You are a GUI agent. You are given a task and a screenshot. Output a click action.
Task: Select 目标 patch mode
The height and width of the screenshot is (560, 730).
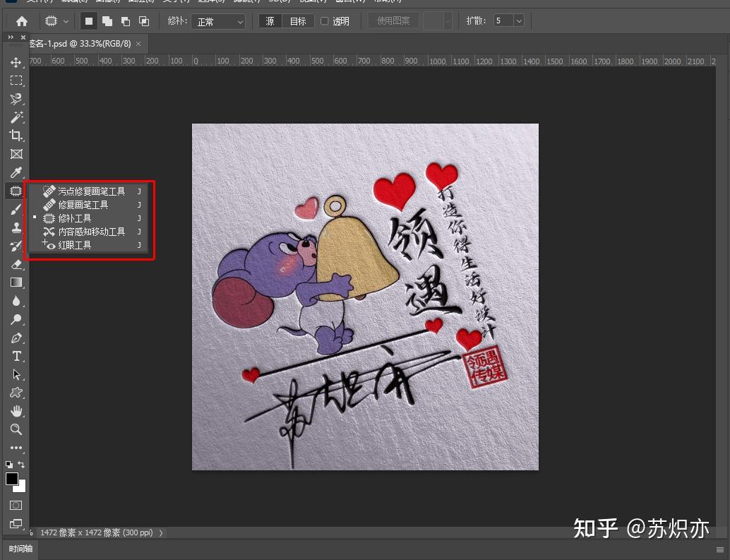[x=298, y=21]
